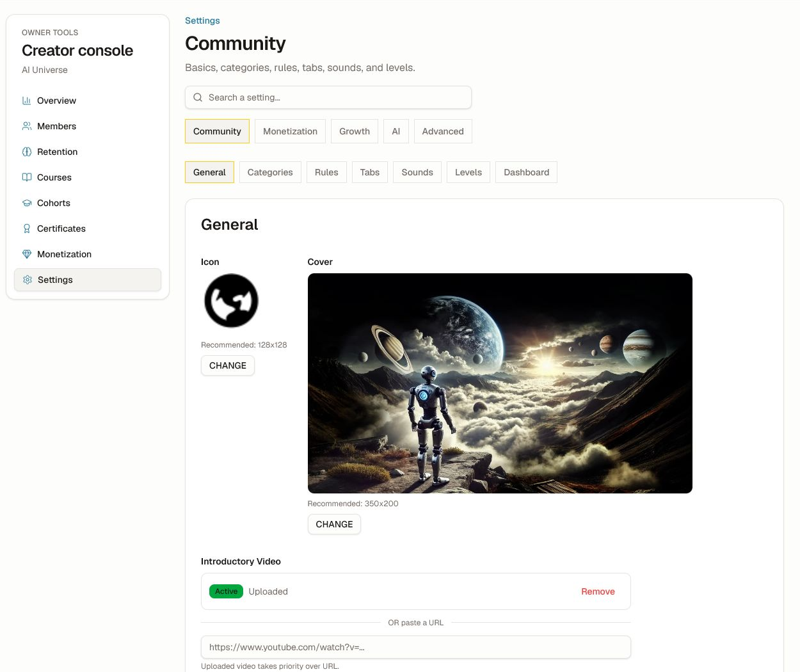
Task: Open Certificates in the sidebar
Action: [x=88, y=228]
